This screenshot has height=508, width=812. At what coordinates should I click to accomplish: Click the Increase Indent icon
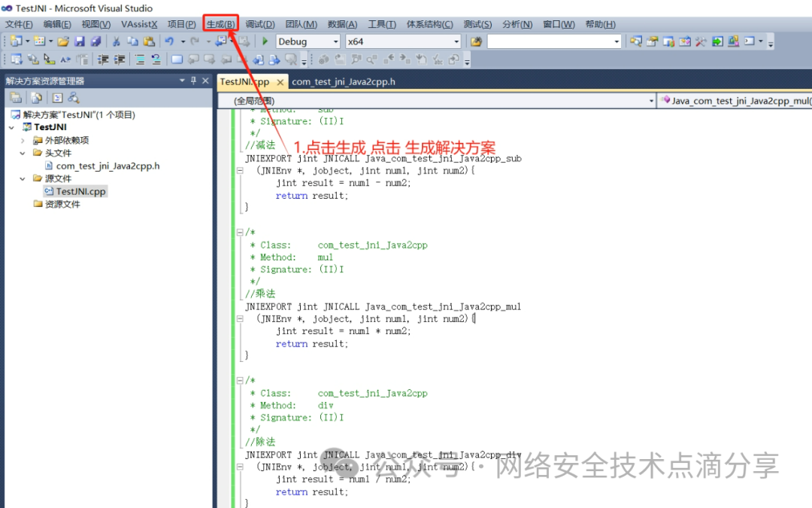coord(120,59)
